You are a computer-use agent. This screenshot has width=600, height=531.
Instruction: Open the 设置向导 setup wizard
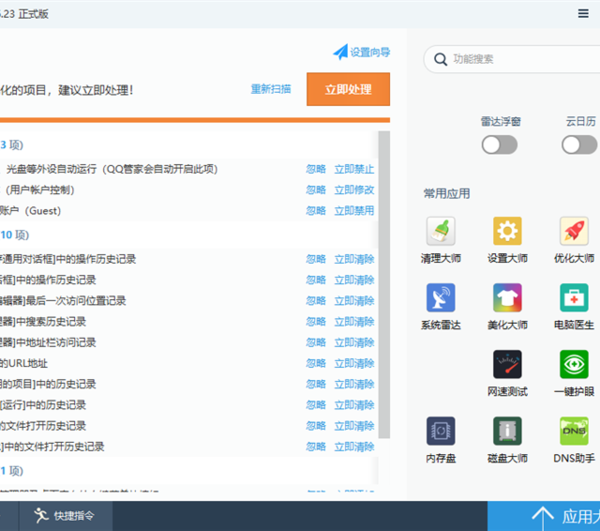point(362,52)
